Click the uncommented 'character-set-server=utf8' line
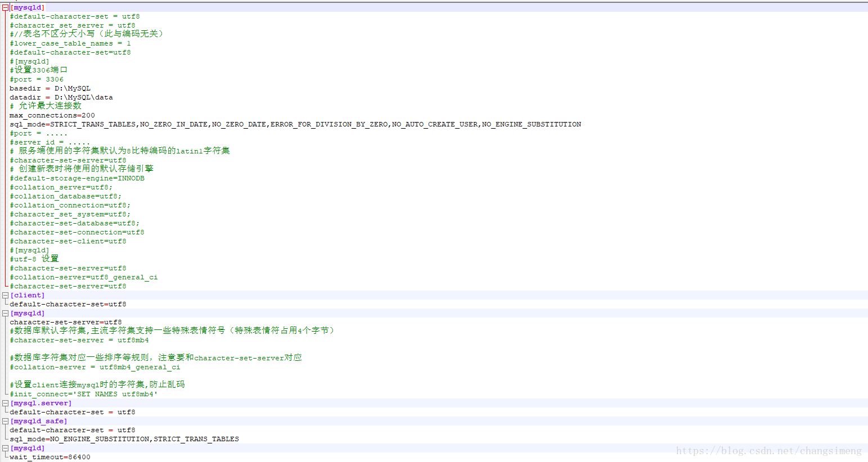The height and width of the screenshot is (462, 868). pos(66,322)
